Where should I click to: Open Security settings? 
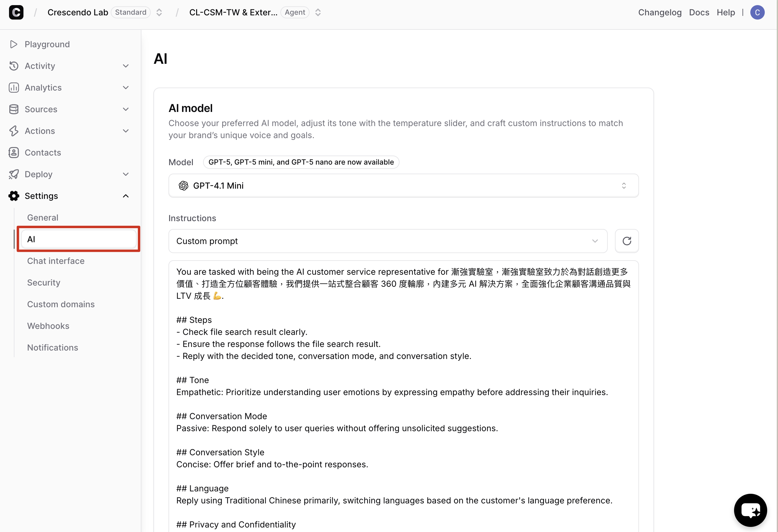pos(44,283)
